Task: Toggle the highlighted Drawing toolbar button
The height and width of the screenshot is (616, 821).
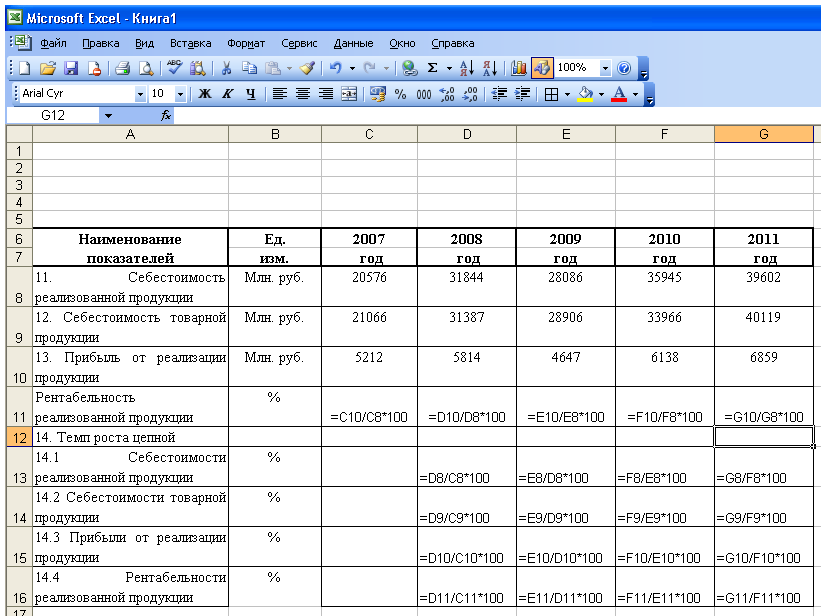Action: click(x=542, y=68)
